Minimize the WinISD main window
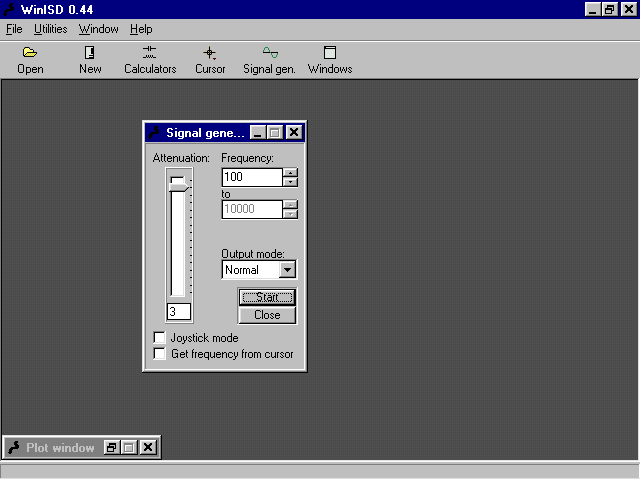This screenshot has width=640, height=480. pos(593,9)
